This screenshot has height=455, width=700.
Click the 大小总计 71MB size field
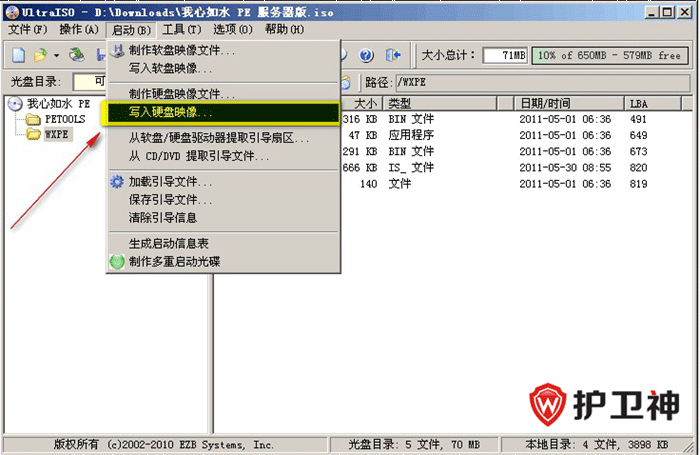(505, 55)
